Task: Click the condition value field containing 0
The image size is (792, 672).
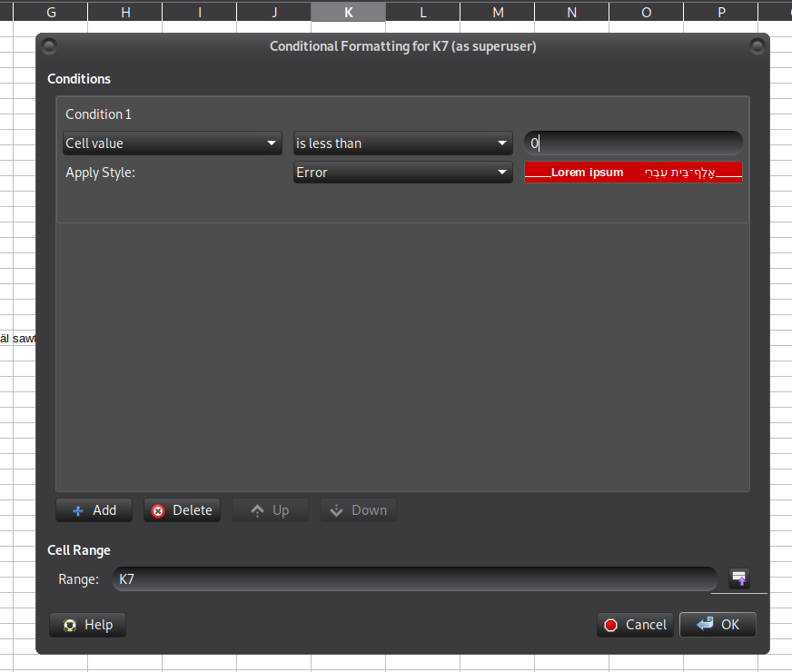Action: click(x=633, y=143)
